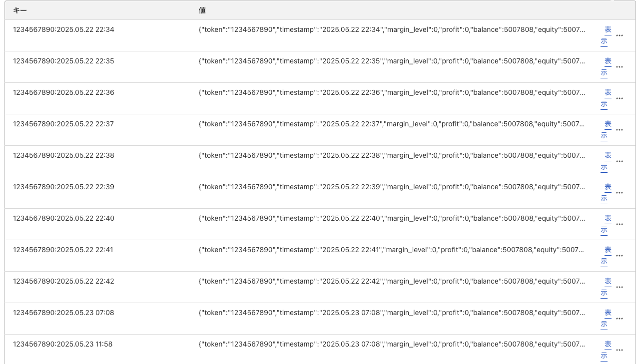Click the 値 column header
The width and height of the screenshot is (637, 364).
pyautogui.click(x=202, y=10)
